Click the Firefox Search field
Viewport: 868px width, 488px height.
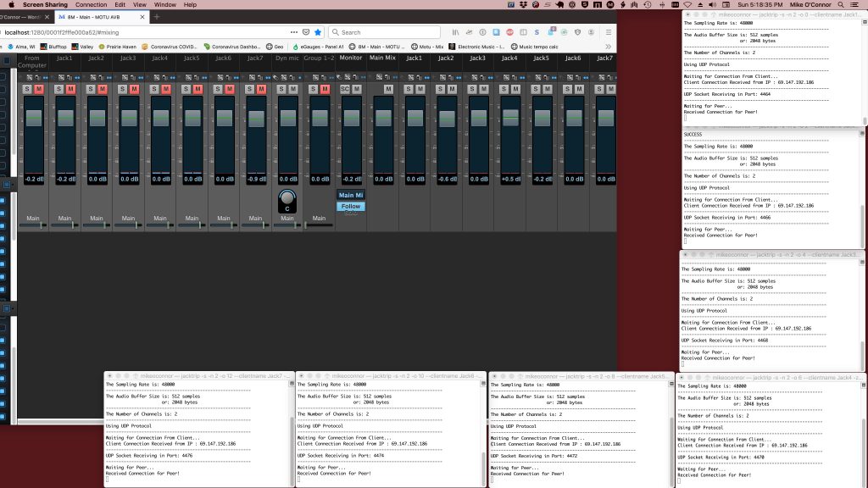point(385,32)
